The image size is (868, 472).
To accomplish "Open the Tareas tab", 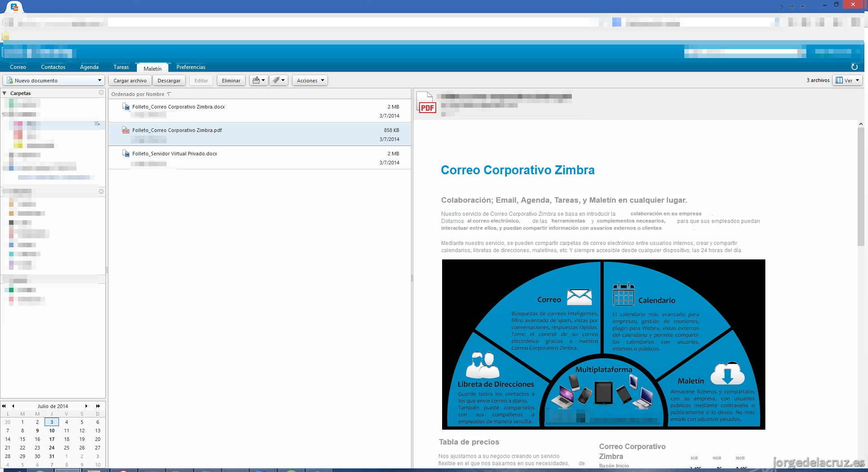I will coord(121,67).
